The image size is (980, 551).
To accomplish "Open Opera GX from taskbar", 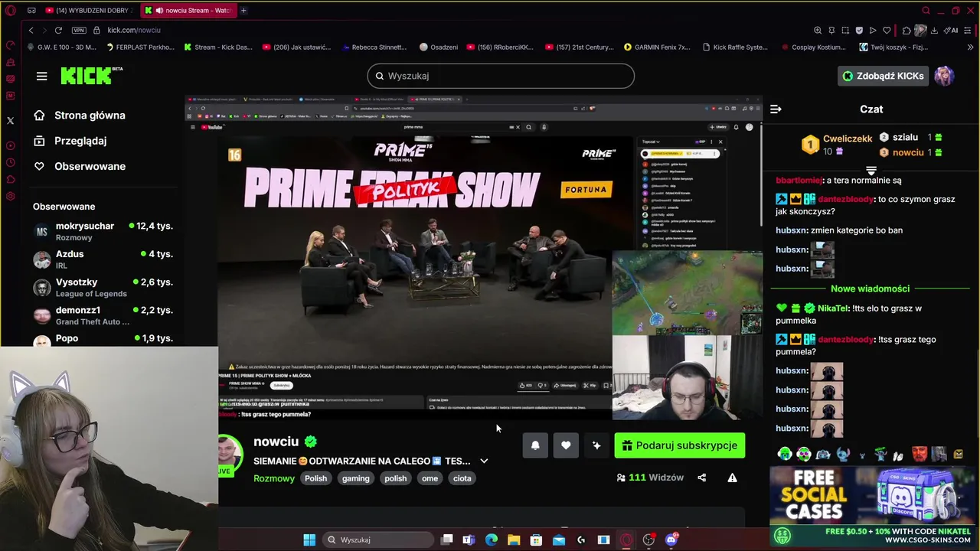I will pyautogui.click(x=626, y=540).
